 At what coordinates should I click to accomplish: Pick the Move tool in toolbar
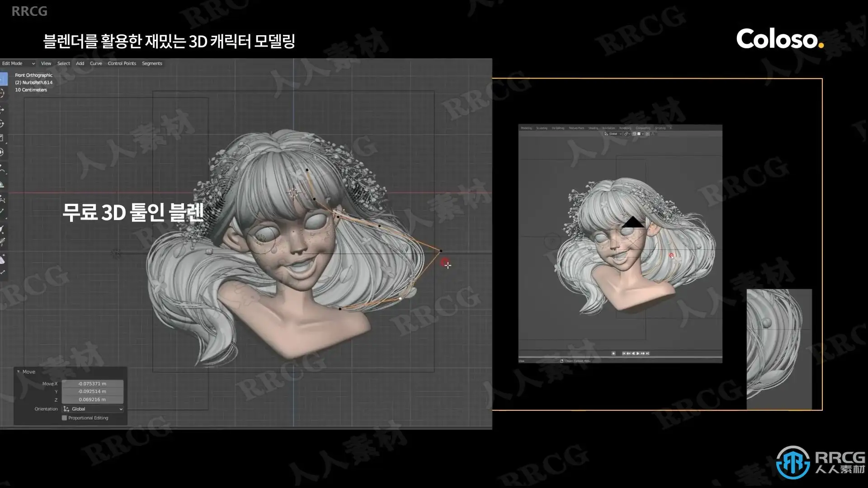2,109
